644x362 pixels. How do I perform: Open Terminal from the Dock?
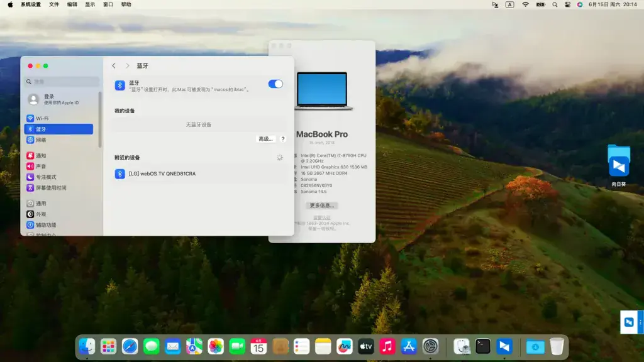pos(483,347)
